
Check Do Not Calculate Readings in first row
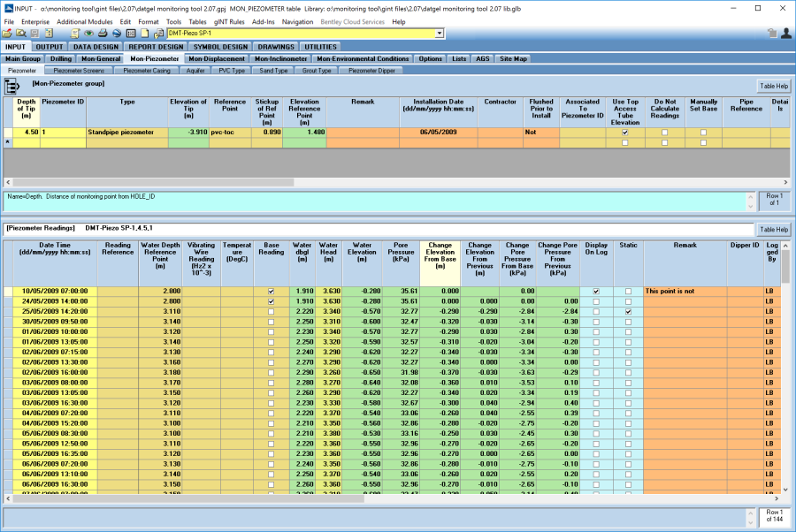pyautogui.click(x=666, y=132)
